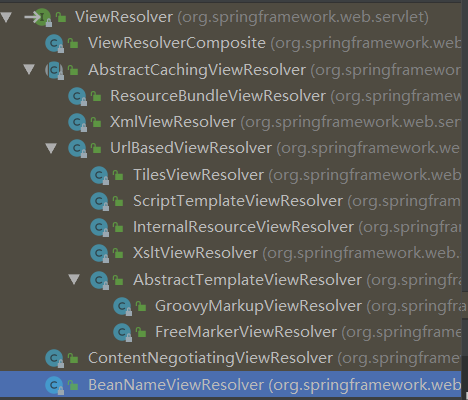Click the AbstractTemplateViewResolver class icon

(99, 280)
